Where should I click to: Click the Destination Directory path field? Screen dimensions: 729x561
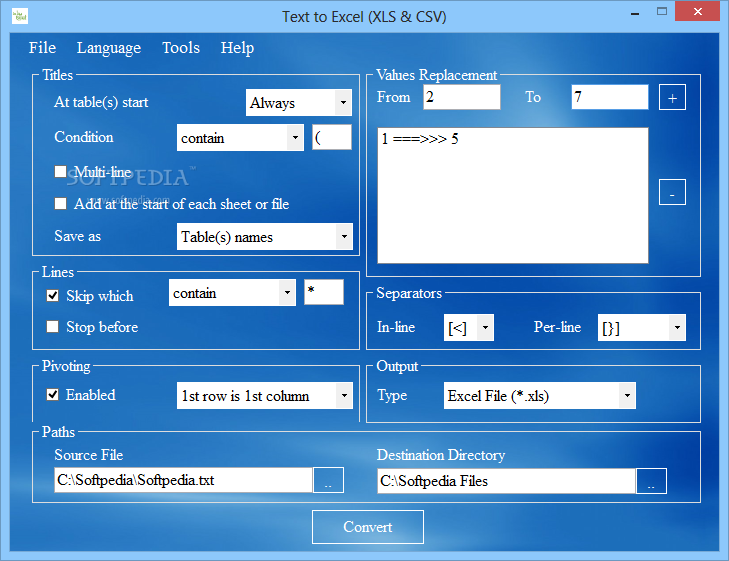(506, 481)
